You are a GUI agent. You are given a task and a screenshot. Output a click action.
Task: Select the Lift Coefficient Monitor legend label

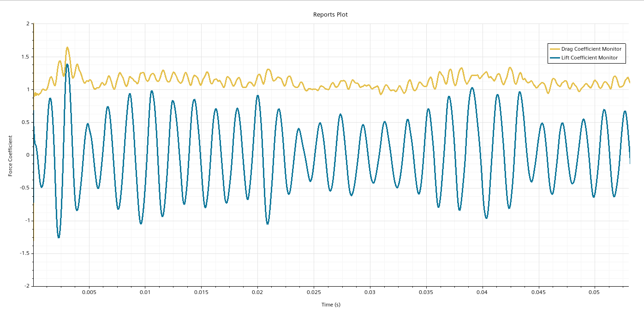tap(590, 58)
